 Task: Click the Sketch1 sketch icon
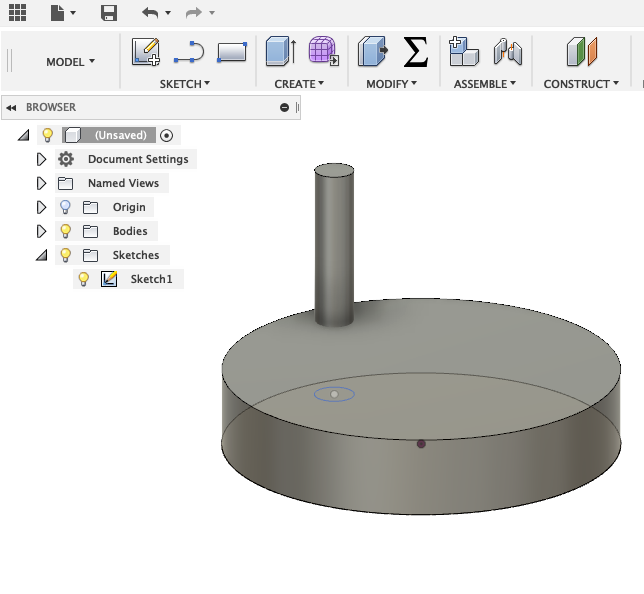tap(109, 279)
